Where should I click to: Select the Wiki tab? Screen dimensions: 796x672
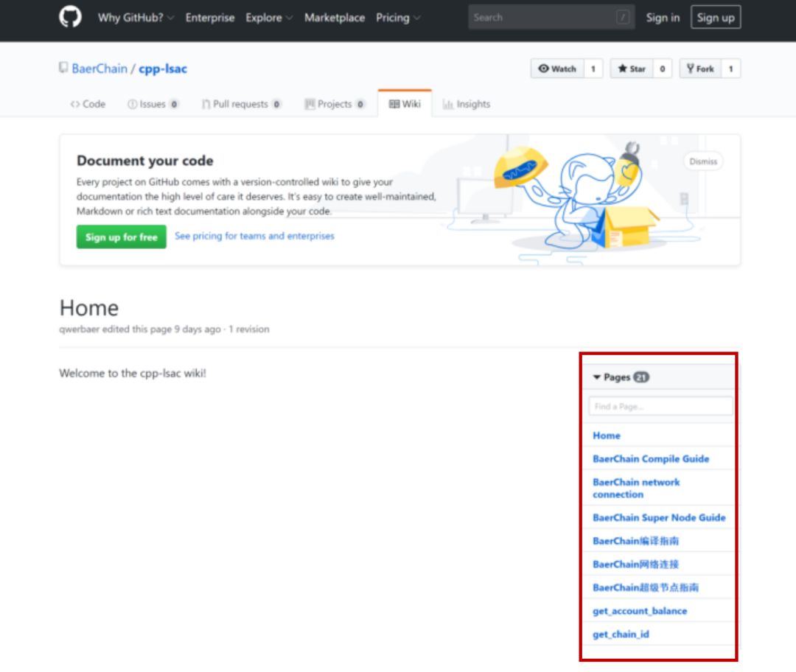pos(405,104)
